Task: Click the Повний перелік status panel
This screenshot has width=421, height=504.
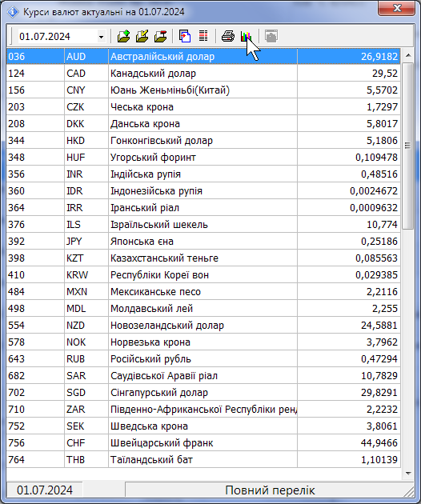Action: 270,490
